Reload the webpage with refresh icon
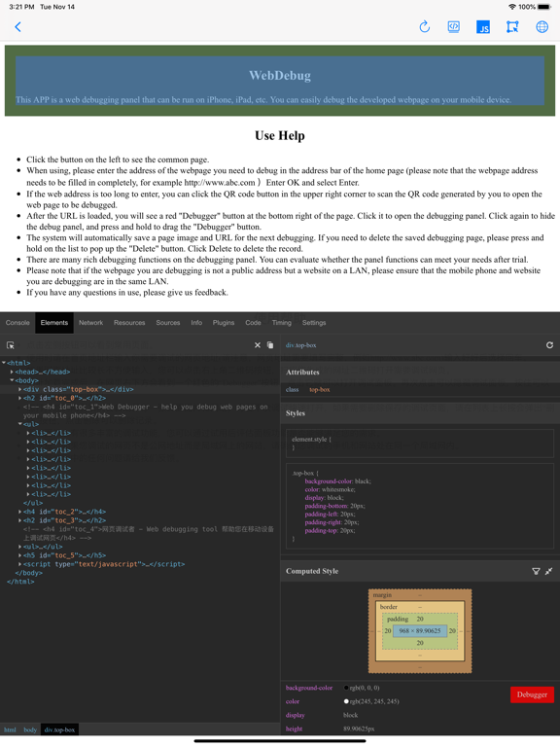This screenshot has width=560, height=747. [424, 26]
